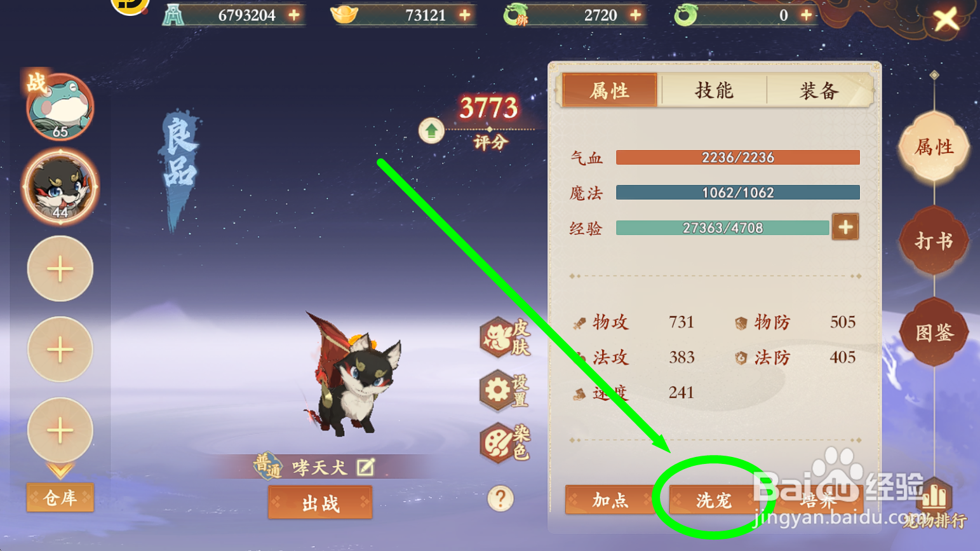This screenshot has width=980, height=551.
Task: Expand pet list with down chevron
Action: click(x=60, y=471)
